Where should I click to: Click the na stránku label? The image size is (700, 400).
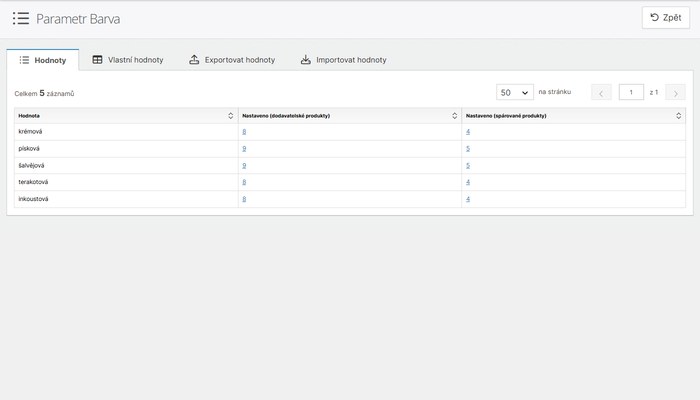(x=555, y=92)
